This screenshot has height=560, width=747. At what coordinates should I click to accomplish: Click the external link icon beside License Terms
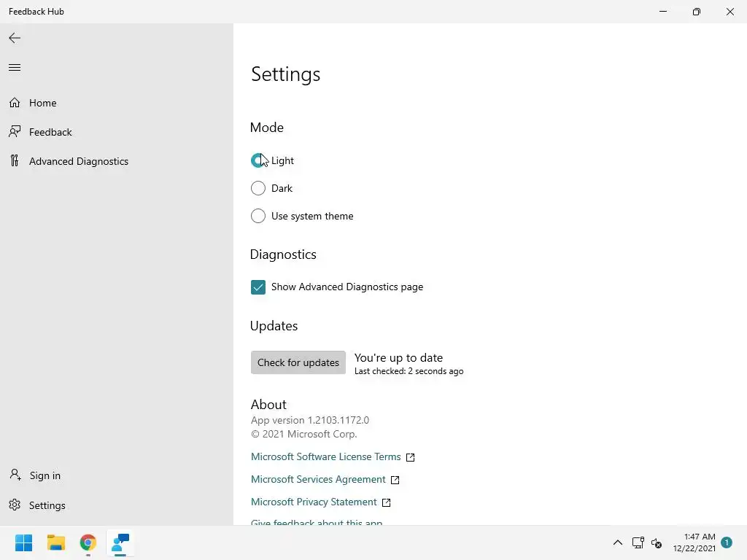(410, 457)
